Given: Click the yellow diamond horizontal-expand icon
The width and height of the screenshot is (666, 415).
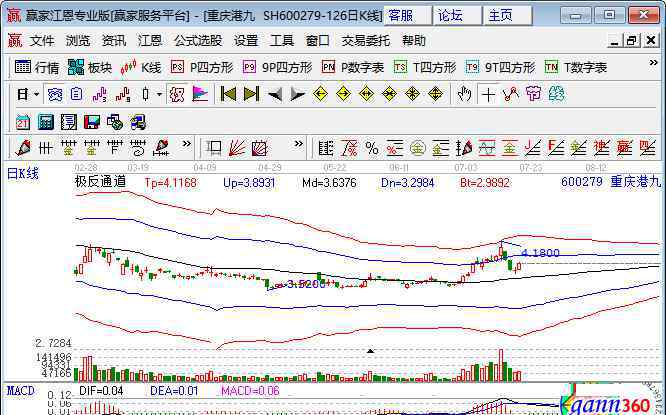Looking at the screenshot, I should pos(366,94).
